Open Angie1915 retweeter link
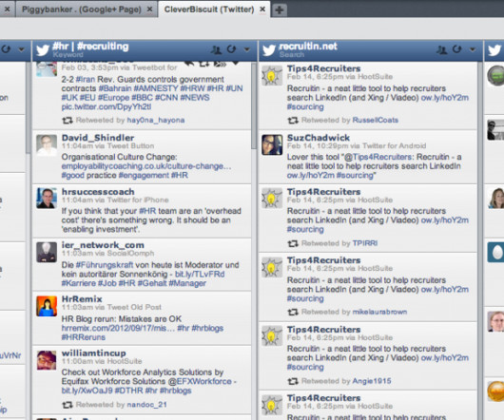This screenshot has height=420, width=504. [x=372, y=381]
